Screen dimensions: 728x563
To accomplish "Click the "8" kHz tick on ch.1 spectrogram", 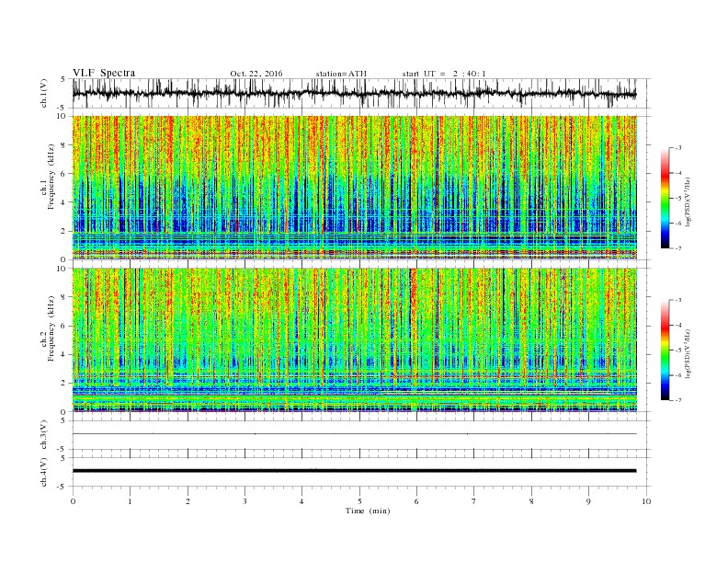I will tap(63, 145).
